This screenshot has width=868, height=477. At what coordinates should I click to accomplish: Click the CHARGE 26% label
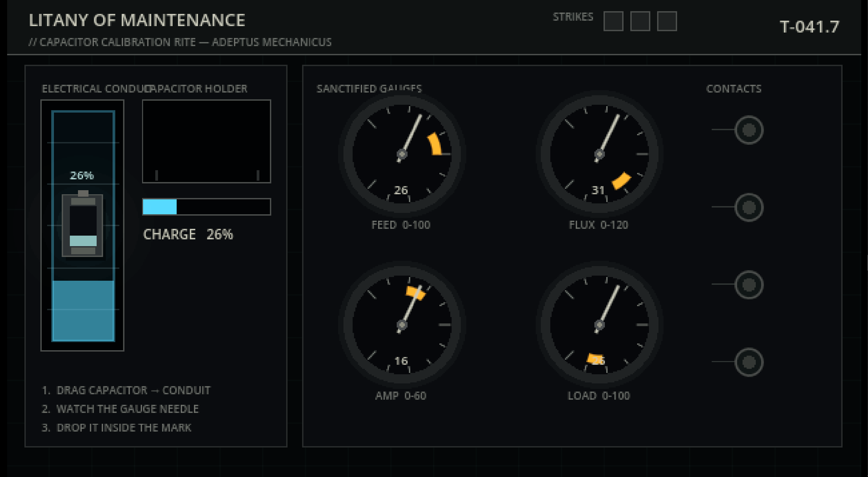[x=188, y=234]
